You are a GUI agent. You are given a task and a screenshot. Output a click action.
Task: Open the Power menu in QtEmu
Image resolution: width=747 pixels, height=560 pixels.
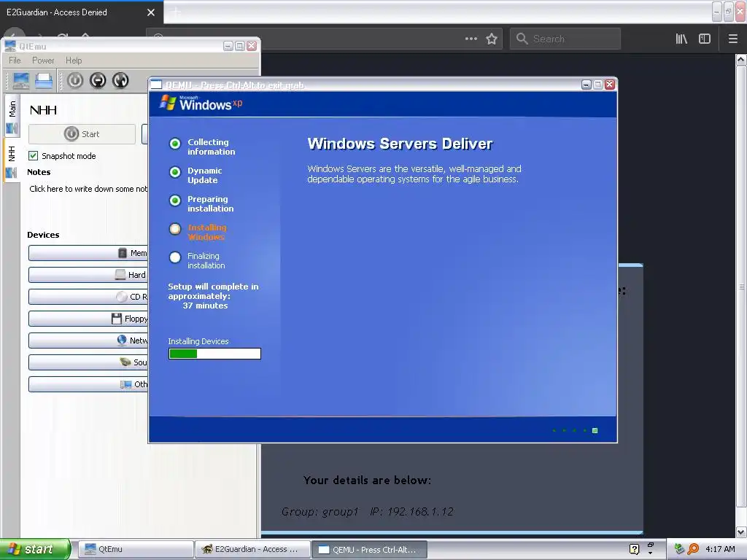coord(43,61)
